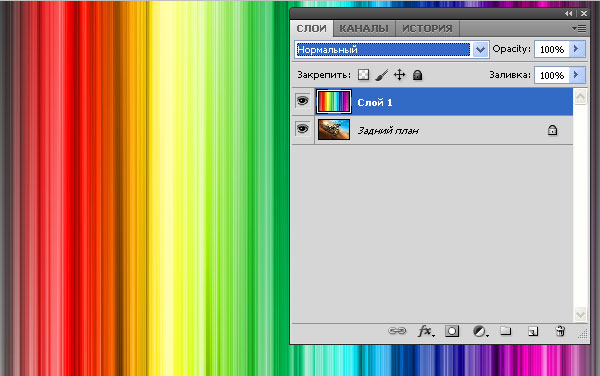This screenshot has width=600, height=376.
Task: Click layers list scroll up arrow
Action: (580, 96)
